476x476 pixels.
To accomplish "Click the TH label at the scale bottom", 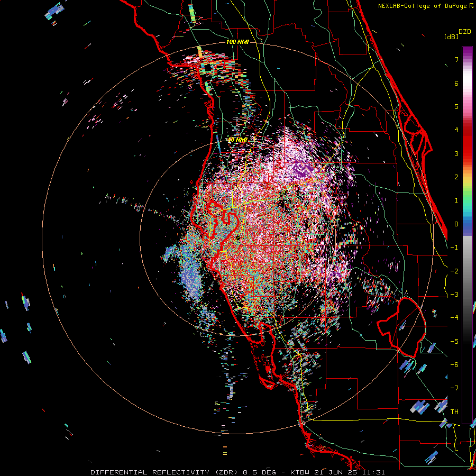I will pyautogui.click(x=454, y=412).
